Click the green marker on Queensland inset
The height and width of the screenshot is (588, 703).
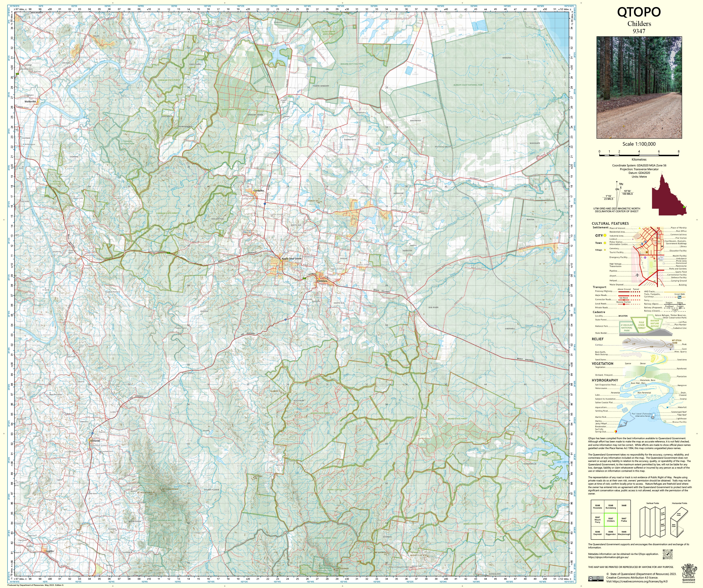click(684, 207)
